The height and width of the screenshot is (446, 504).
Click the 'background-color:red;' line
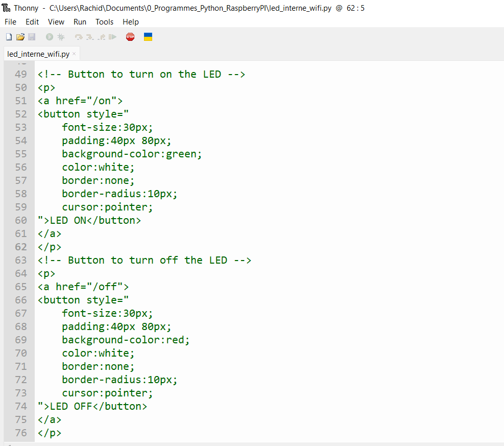click(126, 340)
